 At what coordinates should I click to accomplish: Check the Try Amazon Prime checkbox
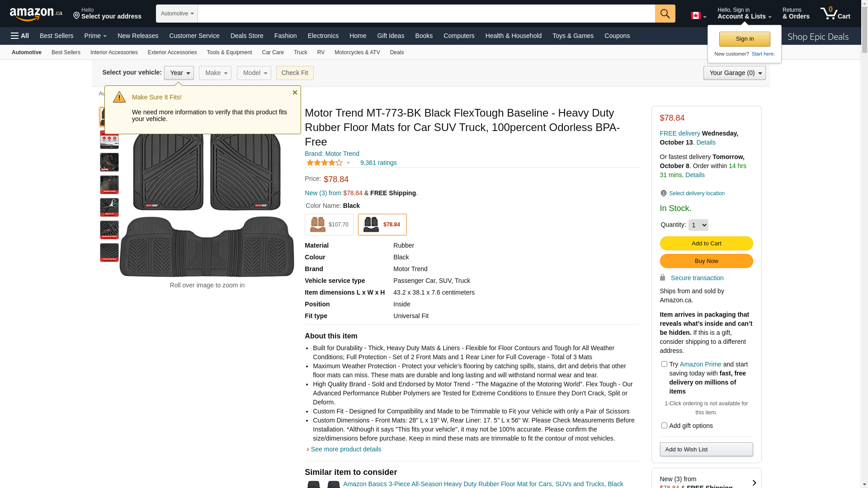coord(664,364)
